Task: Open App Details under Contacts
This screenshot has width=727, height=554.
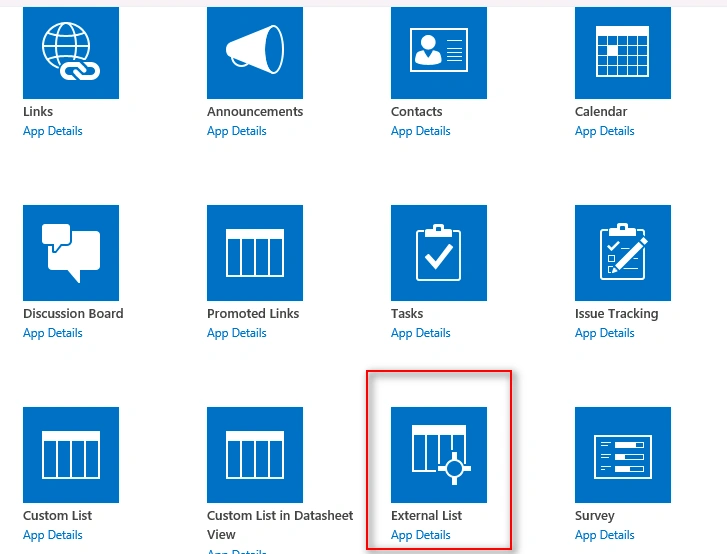Action: pos(421,131)
